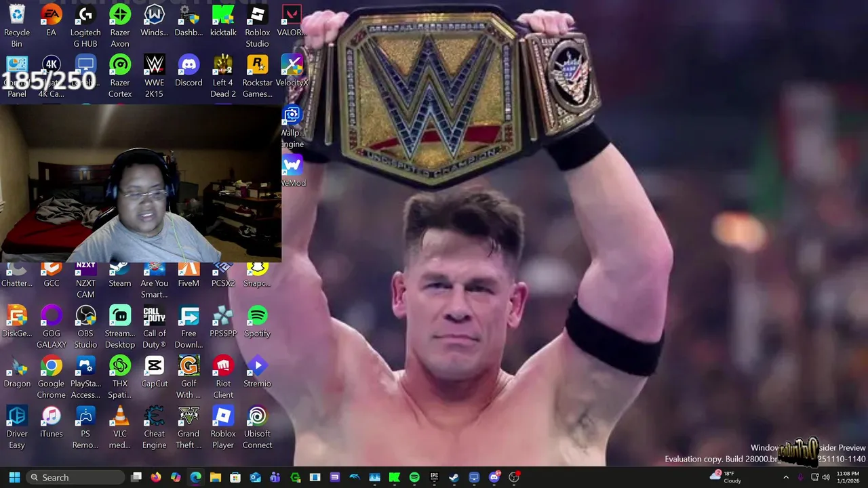The width and height of the screenshot is (868, 488).
Task: Launch Roblox Studio shortcut
Action: (x=257, y=26)
